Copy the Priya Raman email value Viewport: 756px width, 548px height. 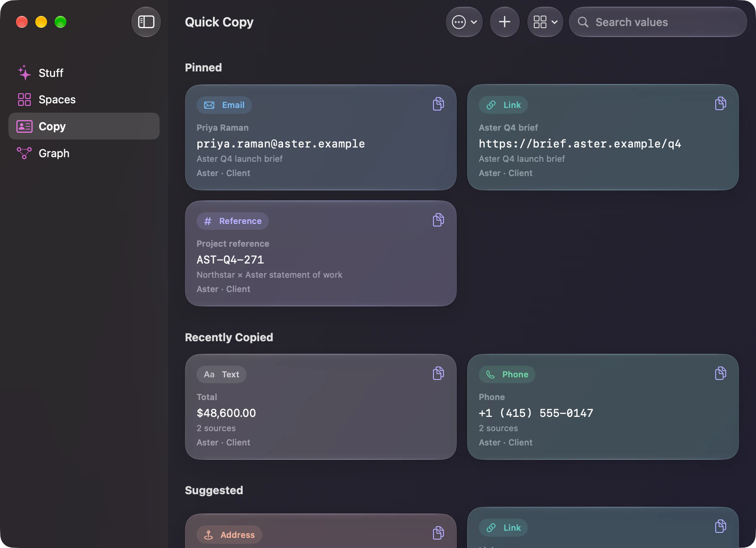point(438,104)
